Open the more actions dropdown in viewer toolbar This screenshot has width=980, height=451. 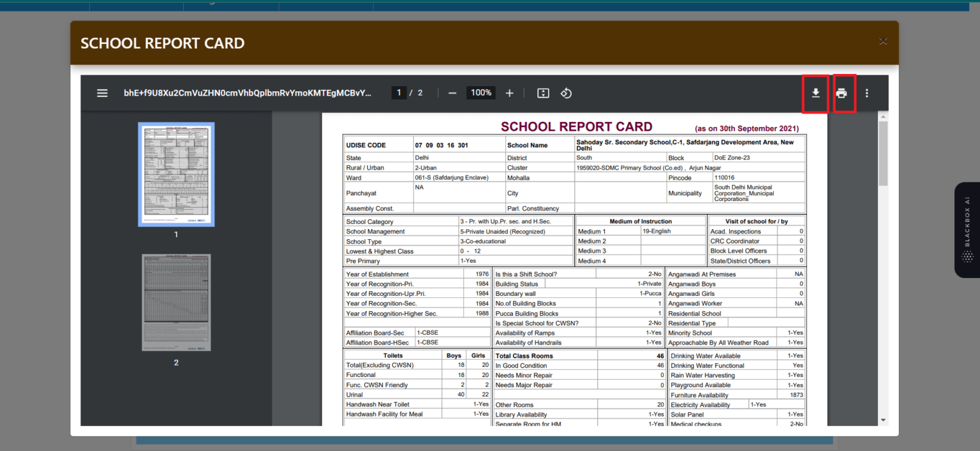click(866, 93)
